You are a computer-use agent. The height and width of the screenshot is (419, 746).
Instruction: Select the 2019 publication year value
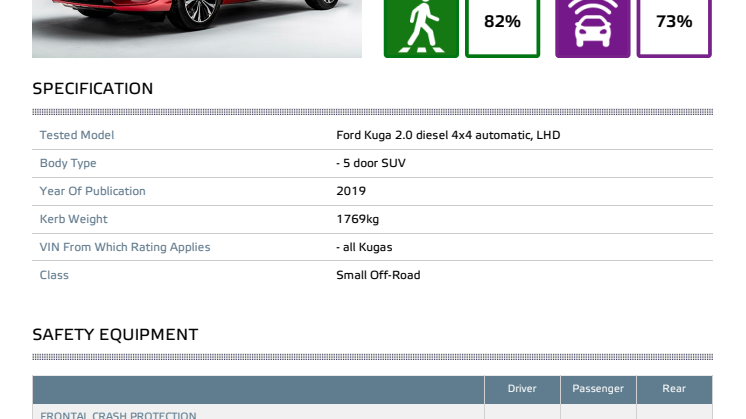pyautogui.click(x=351, y=191)
